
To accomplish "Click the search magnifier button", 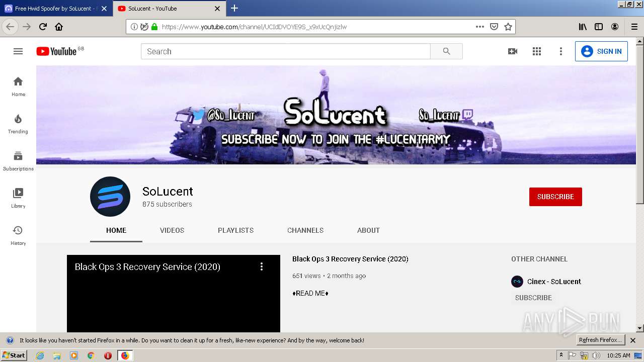I will [446, 51].
